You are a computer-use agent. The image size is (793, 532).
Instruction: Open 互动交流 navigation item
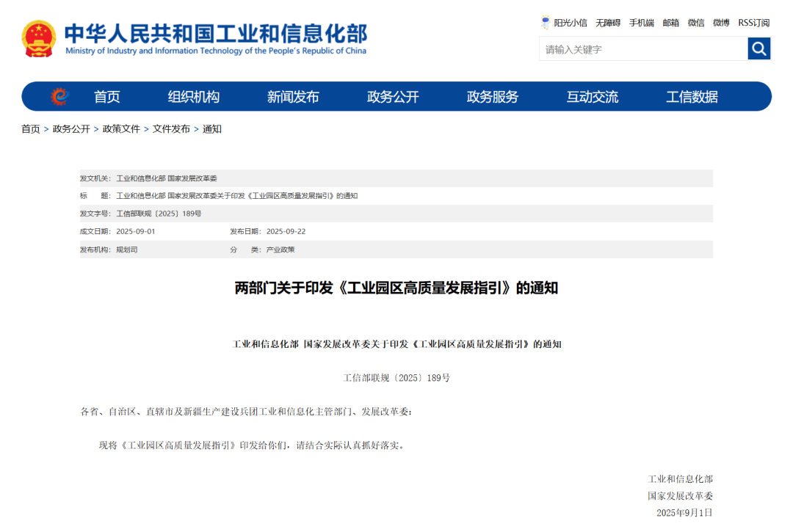593,97
